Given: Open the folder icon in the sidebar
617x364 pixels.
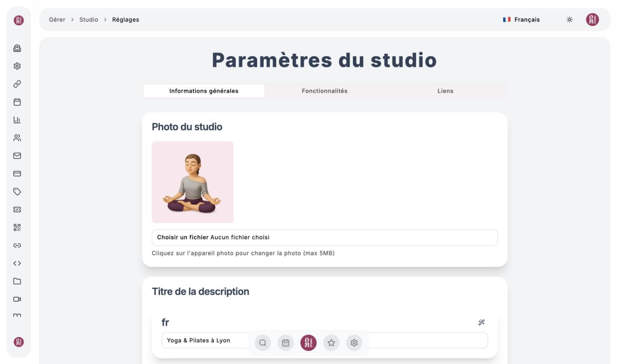Looking at the screenshot, I should pos(17,281).
